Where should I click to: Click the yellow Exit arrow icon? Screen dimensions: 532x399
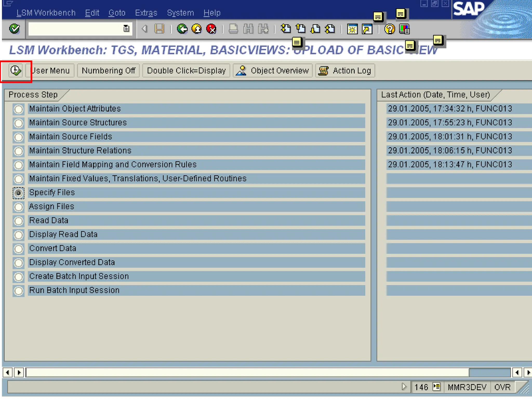coord(197,29)
